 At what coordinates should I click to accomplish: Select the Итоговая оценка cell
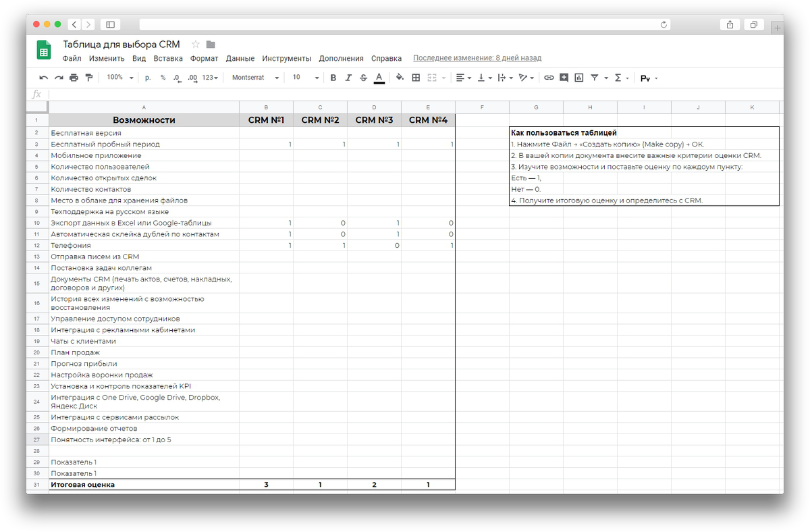coord(144,485)
